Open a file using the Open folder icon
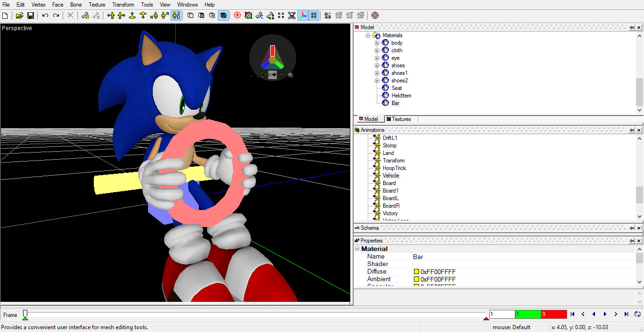 [18, 15]
